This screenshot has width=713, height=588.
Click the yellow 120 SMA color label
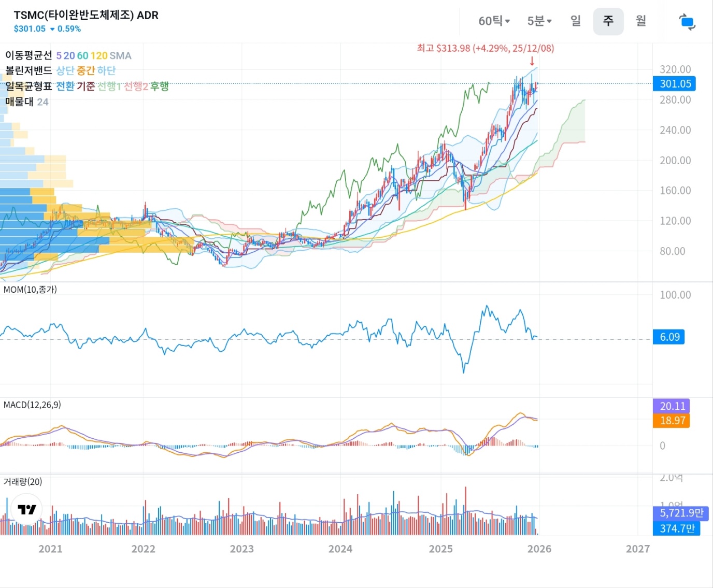point(99,55)
